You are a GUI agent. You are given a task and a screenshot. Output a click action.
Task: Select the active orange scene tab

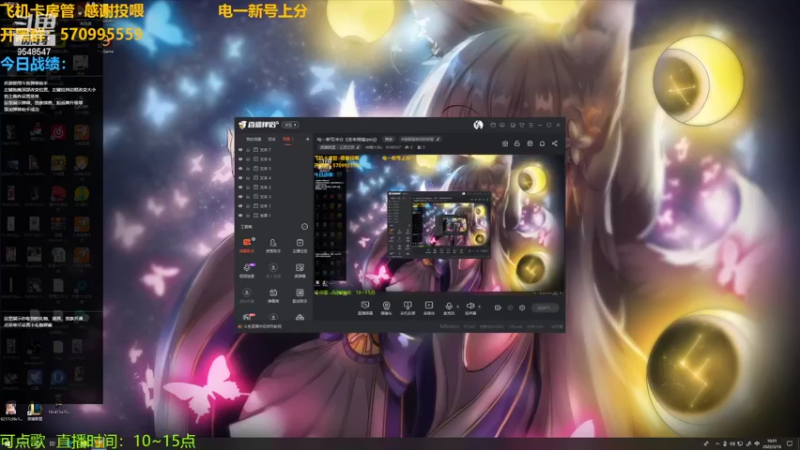(288, 139)
